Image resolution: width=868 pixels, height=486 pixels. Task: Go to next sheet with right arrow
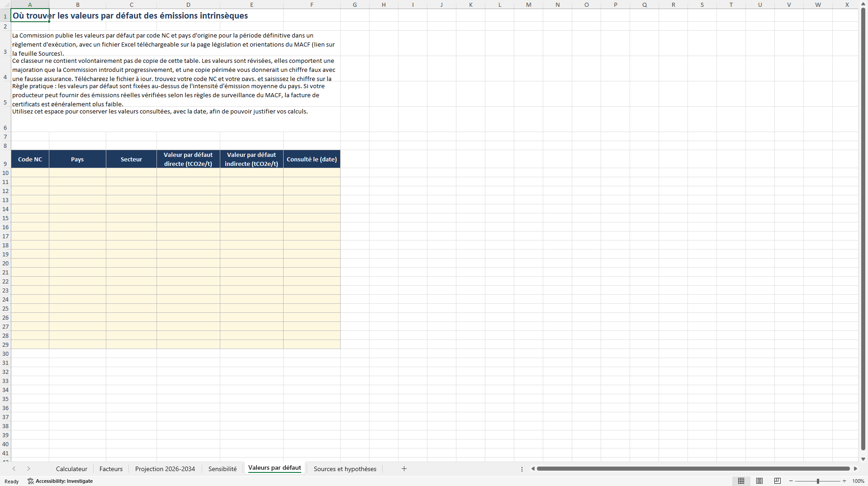tap(28, 469)
